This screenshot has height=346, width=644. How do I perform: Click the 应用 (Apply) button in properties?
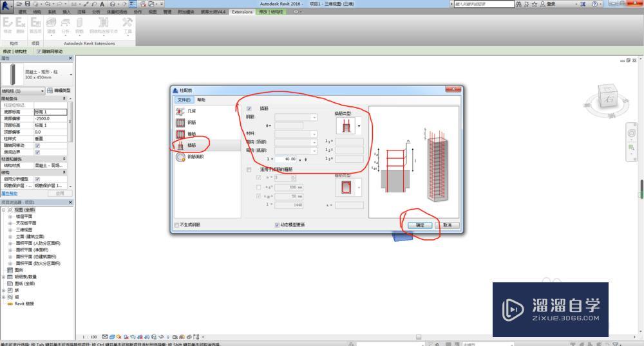tap(60, 194)
